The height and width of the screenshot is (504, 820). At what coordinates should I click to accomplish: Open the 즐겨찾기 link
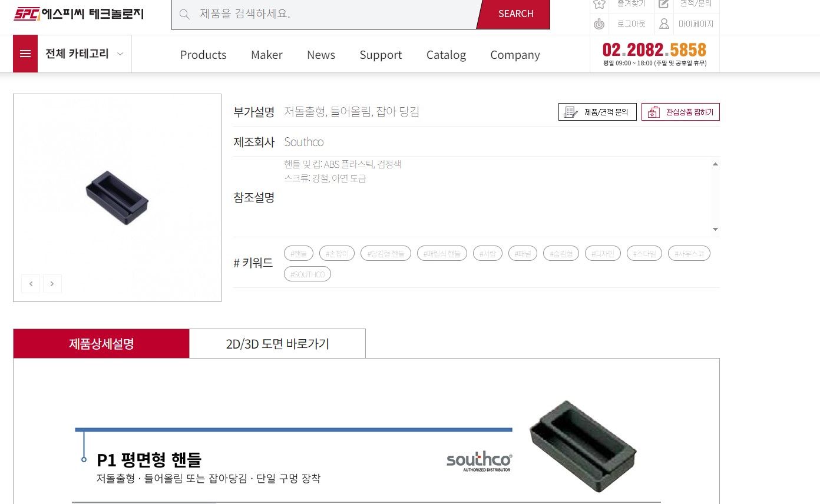[631, 4]
